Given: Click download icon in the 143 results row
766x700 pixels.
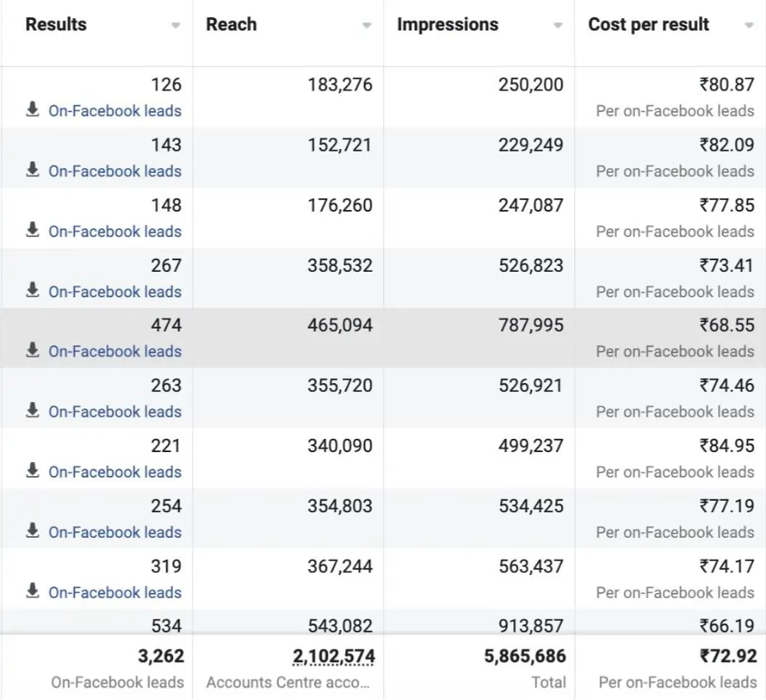Looking at the screenshot, I should [x=32, y=170].
